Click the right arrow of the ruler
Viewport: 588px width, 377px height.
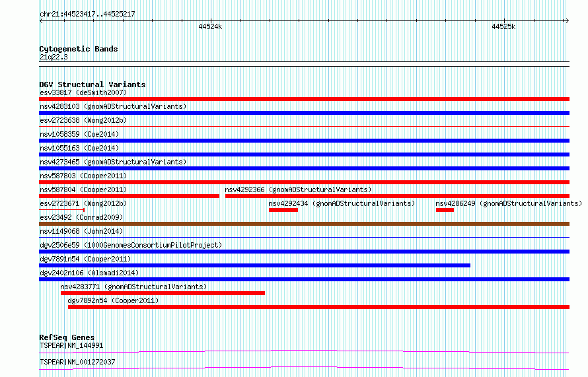tap(568, 21)
